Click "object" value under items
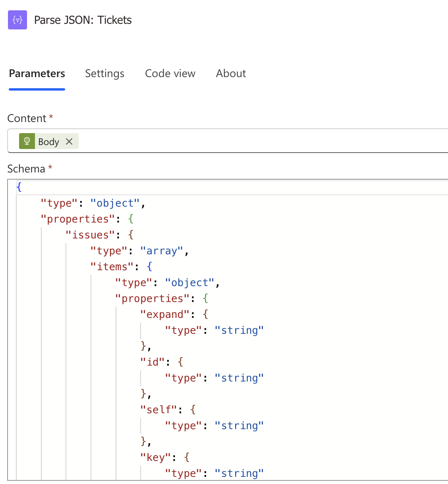This screenshot has height=484, width=448. click(x=189, y=283)
